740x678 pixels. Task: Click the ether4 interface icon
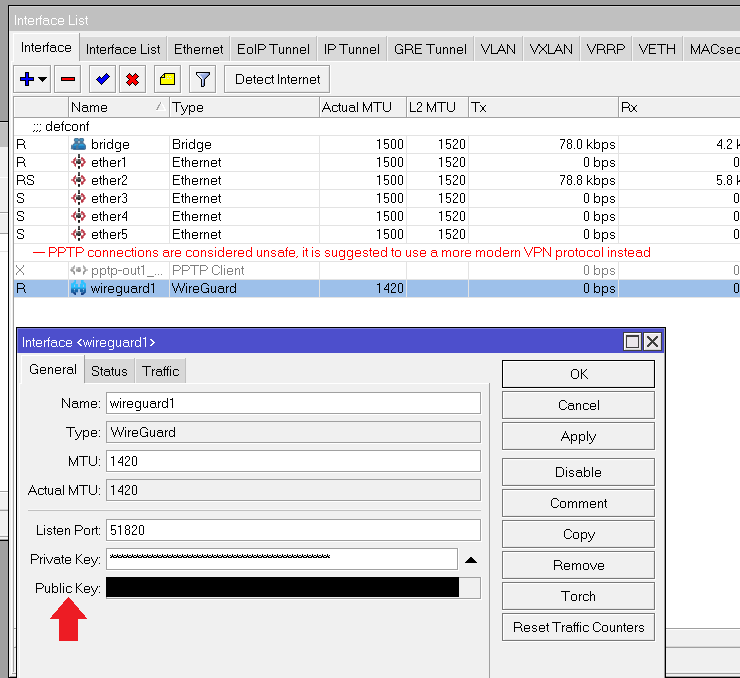(x=78, y=216)
